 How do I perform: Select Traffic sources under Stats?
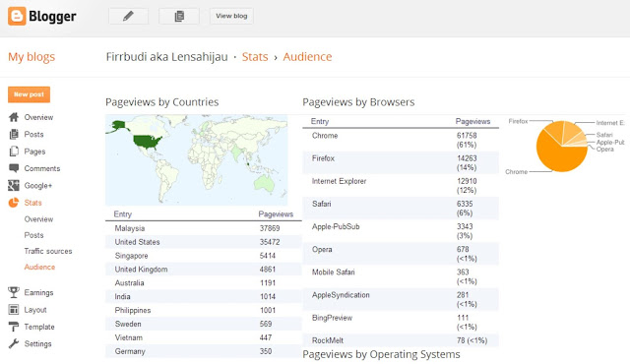[x=48, y=251]
